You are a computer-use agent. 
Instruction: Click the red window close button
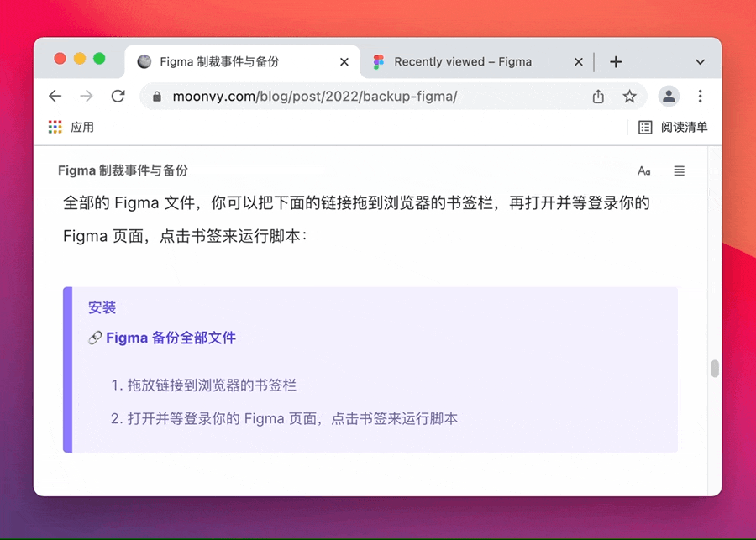(x=60, y=59)
